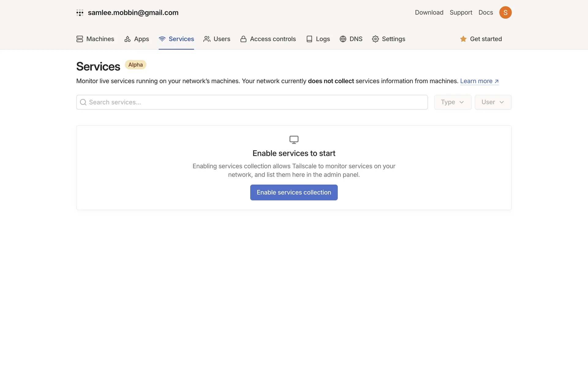Screen dimensions: 588x368
Task: Open the user avatar menu
Action: pyautogui.click(x=505, y=13)
